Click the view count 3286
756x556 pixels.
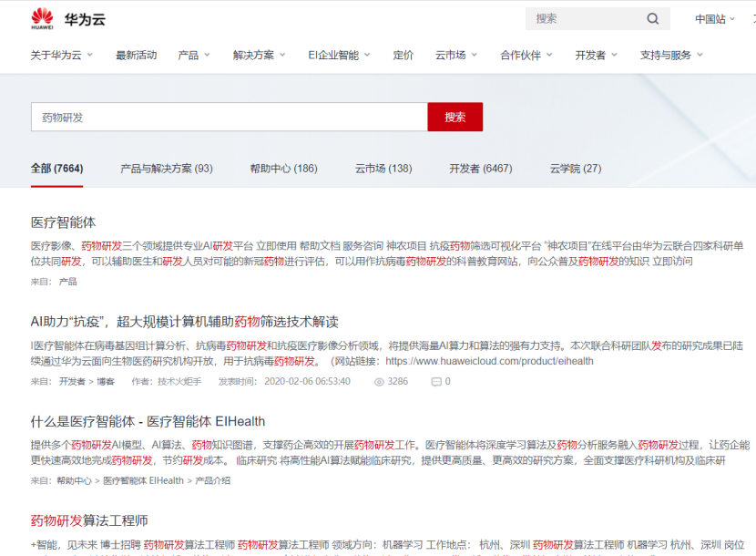click(x=398, y=382)
